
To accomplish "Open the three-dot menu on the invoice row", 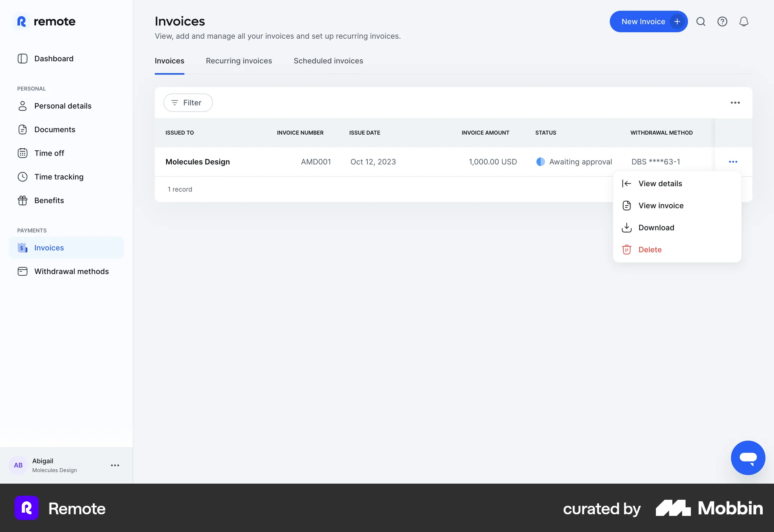I will click(x=733, y=162).
